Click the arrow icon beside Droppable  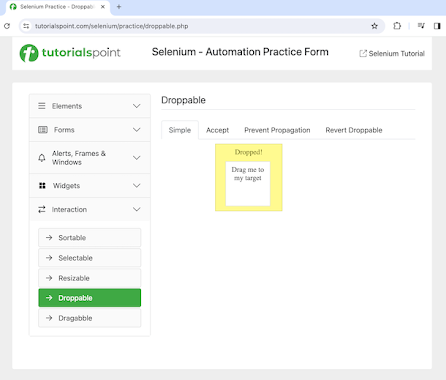click(x=49, y=298)
